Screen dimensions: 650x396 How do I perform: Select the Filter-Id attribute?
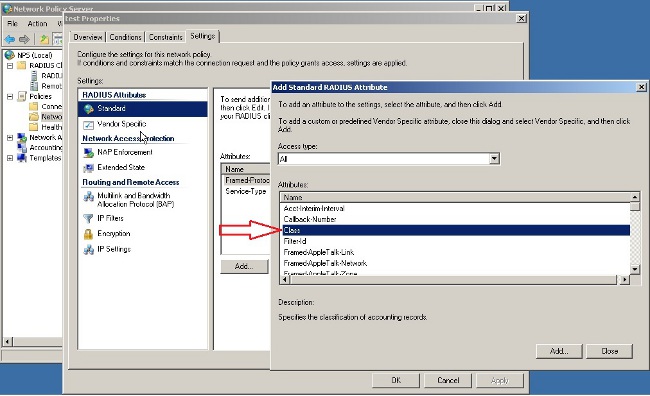(456, 241)
